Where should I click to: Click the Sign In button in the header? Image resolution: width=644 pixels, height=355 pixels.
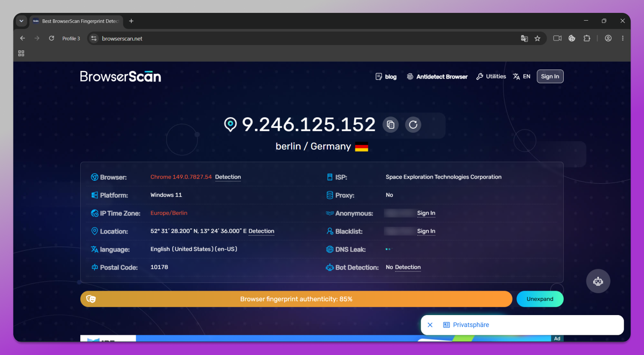550,76
